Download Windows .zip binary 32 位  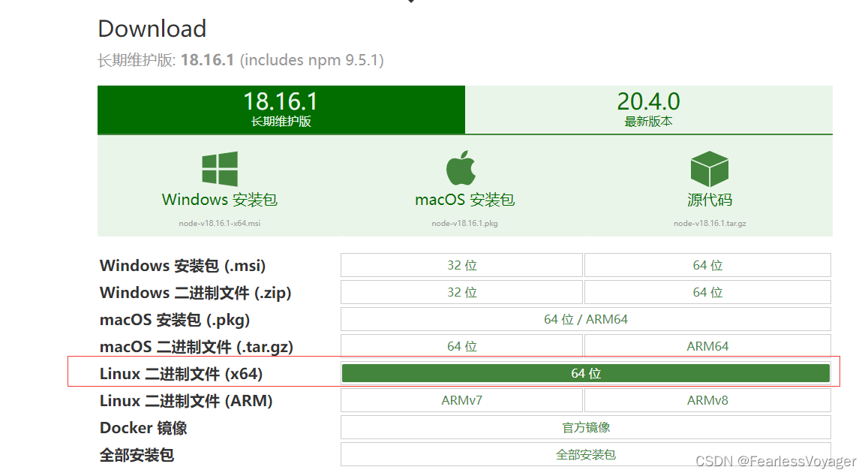[461, 292]
